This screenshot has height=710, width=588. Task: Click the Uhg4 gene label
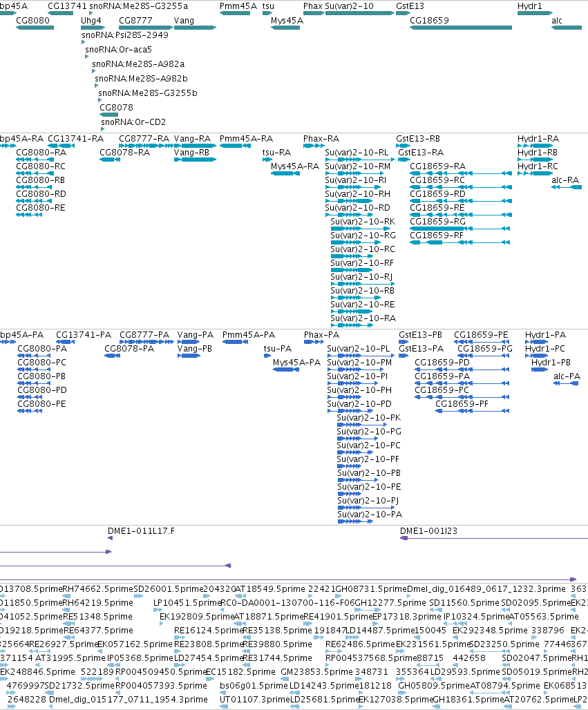91,21
